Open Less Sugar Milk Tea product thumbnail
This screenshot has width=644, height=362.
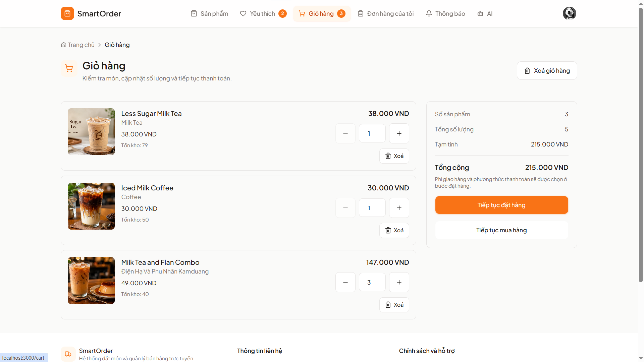(x=91, y=132)
